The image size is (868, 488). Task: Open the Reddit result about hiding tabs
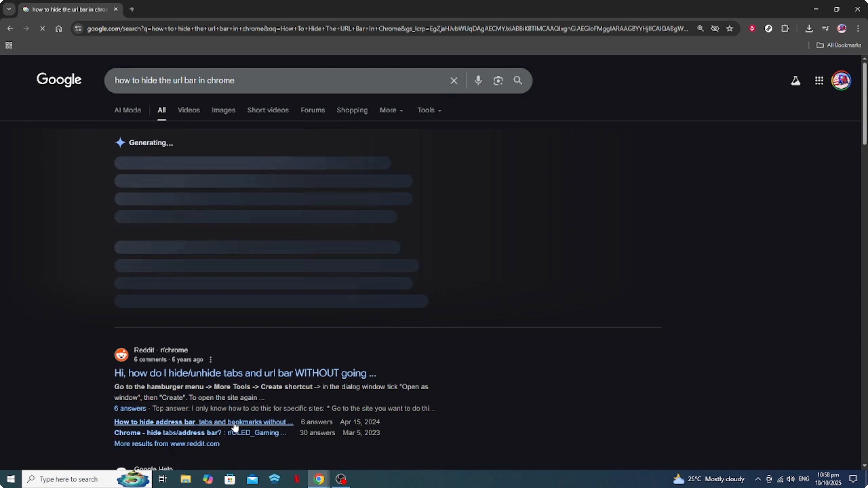pos(245,373)
